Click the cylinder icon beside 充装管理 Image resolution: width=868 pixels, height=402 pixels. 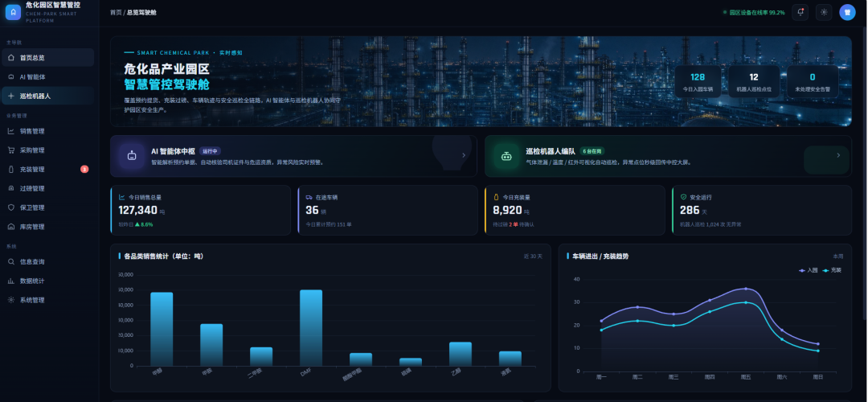pos(11,170)
